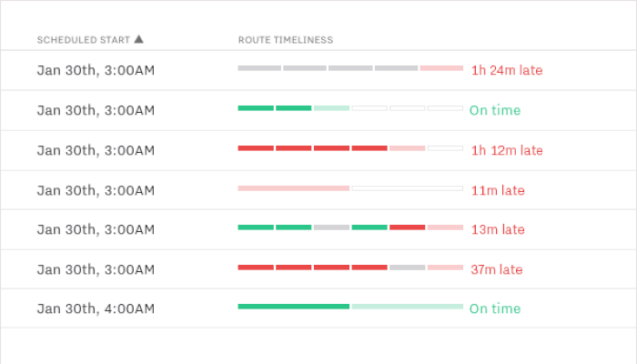This screenshot has width=637, height=364.
Task: Select the scheduled start of the 1h 24m late route
Action: pyautogui.click(x=96, y=70)
